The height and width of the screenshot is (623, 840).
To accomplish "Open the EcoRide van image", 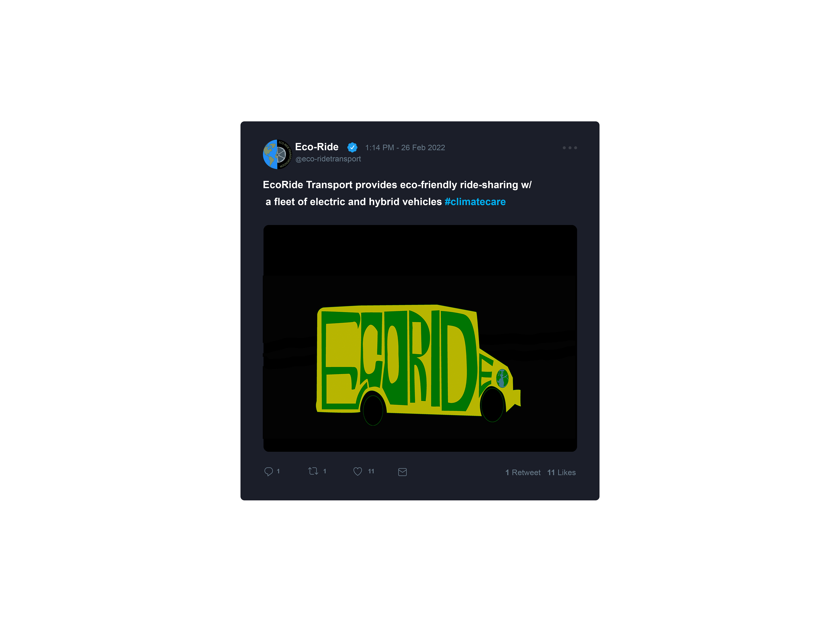I will click(x=420, y=338).
